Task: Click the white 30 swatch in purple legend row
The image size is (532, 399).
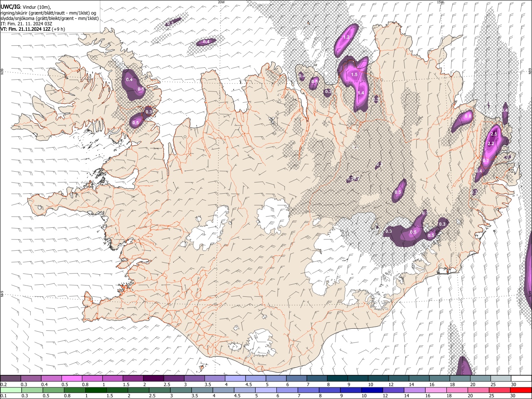Action: click(521, 378)
